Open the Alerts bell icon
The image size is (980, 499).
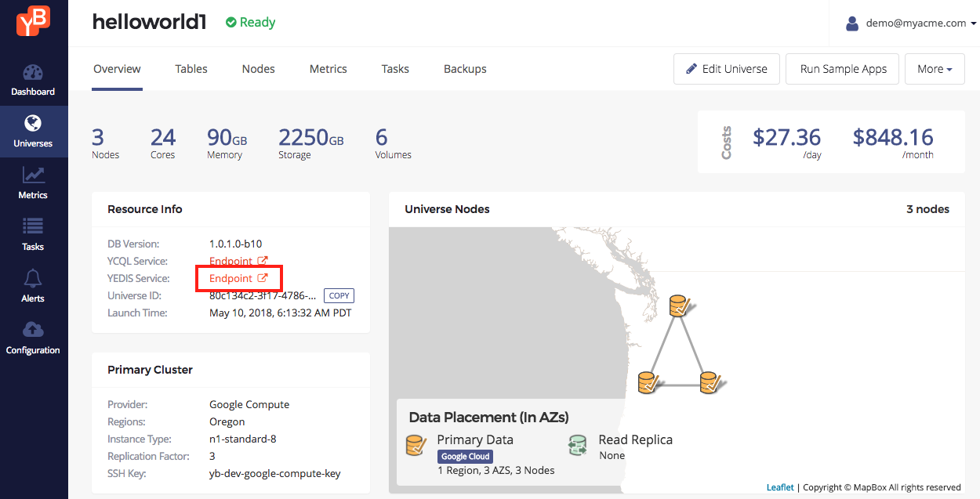[x=33, y=278]
